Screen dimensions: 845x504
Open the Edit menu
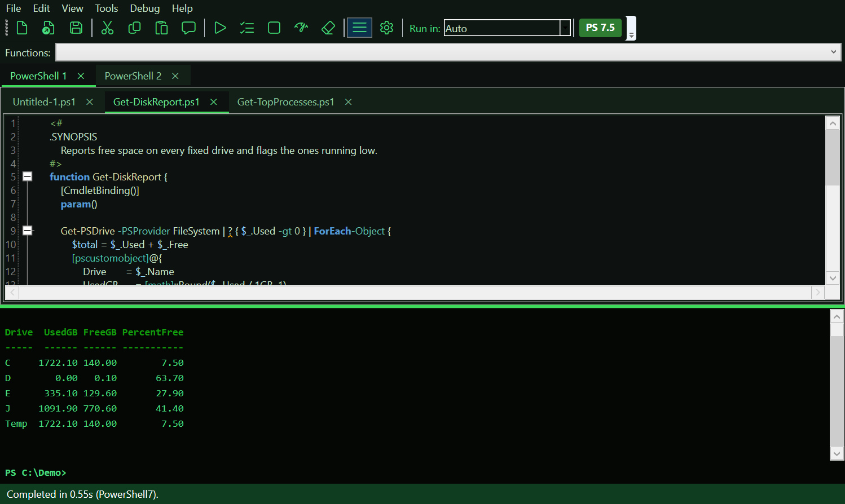pos(41,8)
